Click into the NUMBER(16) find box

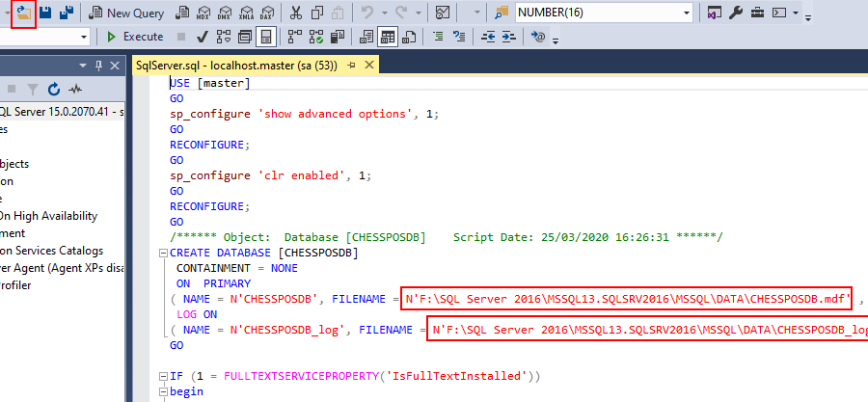(598, 13)
